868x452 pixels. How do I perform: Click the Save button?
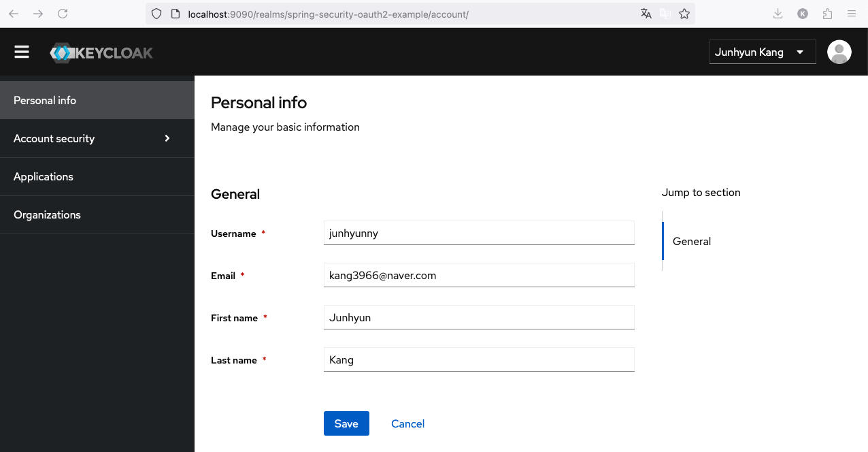point(346,423)
